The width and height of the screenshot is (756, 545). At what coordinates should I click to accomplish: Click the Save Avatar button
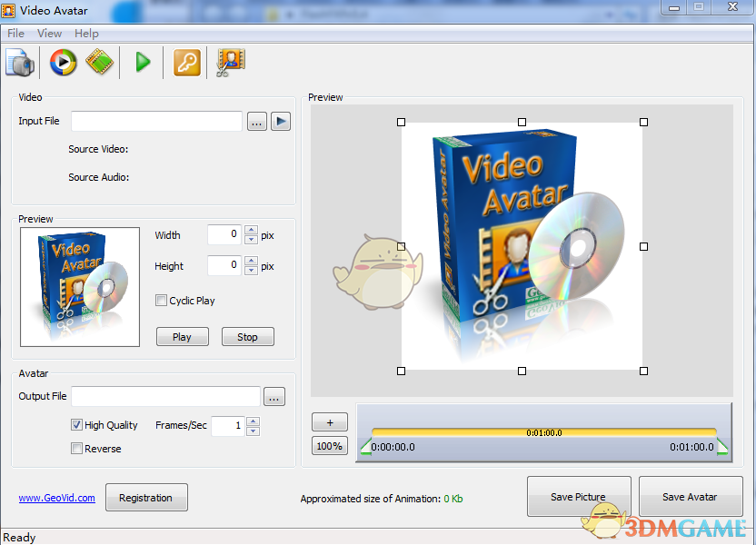point(691,496)
